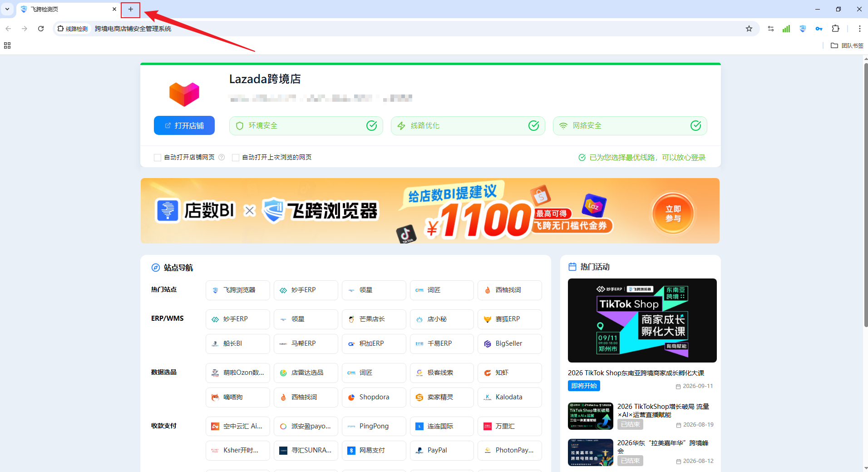Open 马帮ERP site link
This screenshot has width=868, height=472.
pos(306,344)
